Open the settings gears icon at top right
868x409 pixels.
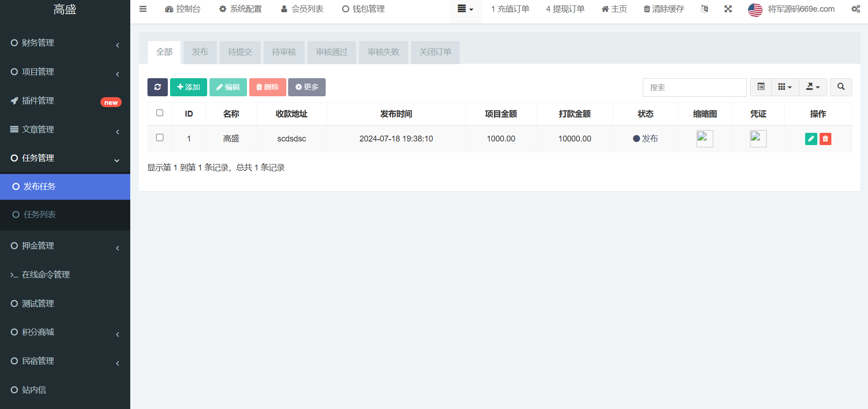[856, 9]
